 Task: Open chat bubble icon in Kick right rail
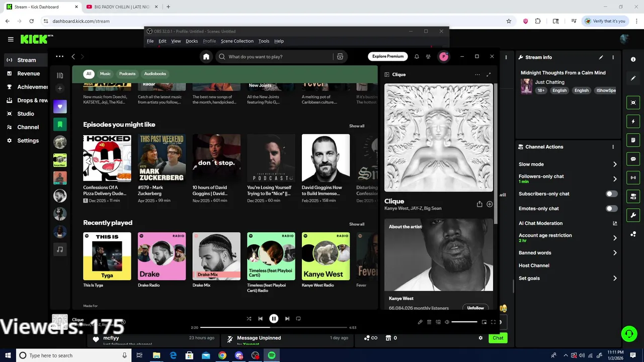pos(633,159)
